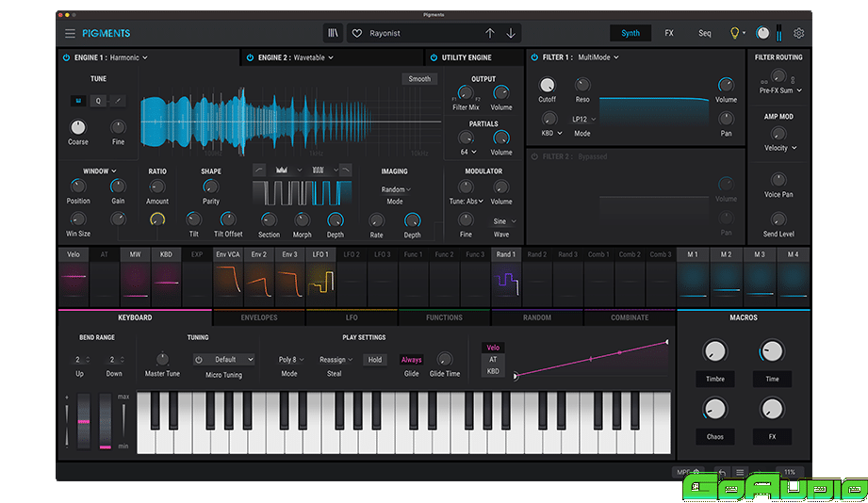
Task: Select the Velo modulation source
Action: pyautogui.click(x=74, y=254)
